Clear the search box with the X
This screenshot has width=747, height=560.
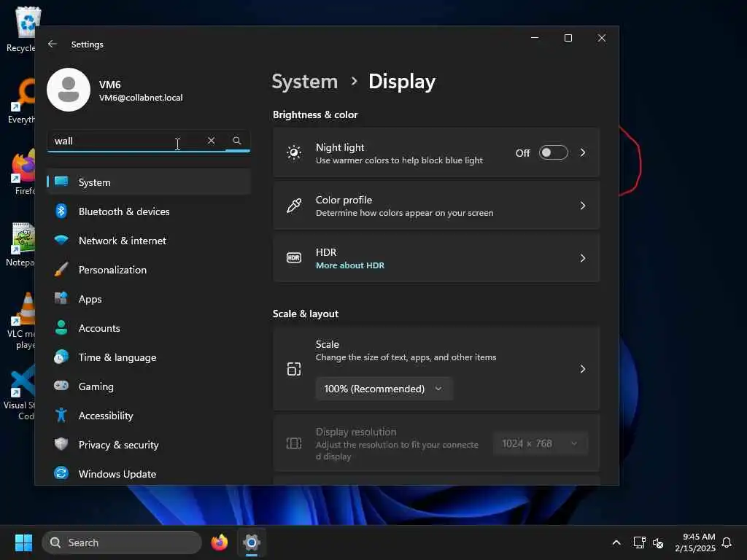pyautogui.click(x=211, y=141)
